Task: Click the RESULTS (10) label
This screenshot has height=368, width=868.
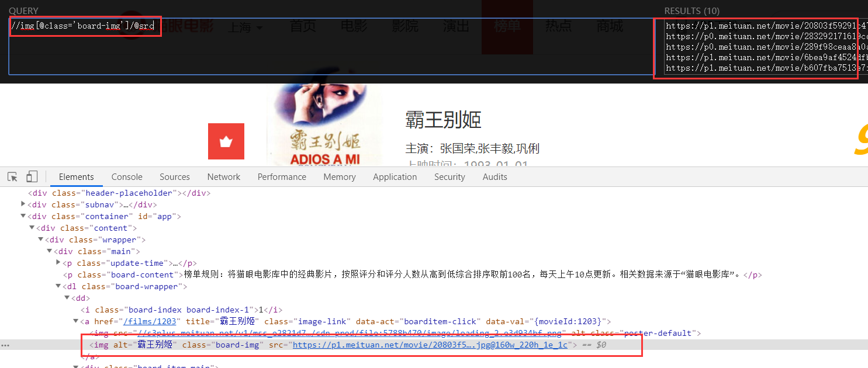Action: 691,11
